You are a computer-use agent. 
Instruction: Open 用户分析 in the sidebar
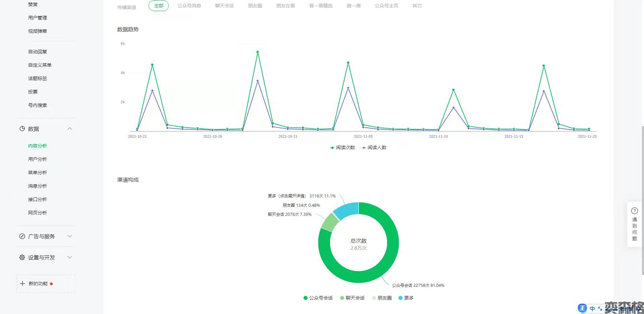[38, 159]
